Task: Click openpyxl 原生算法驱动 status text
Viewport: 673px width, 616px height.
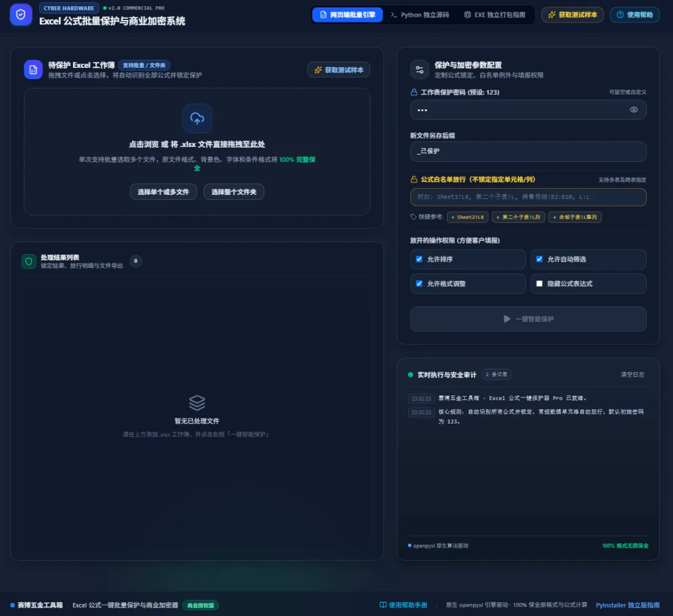Action: pyautogui.click(x=441, y=546)
